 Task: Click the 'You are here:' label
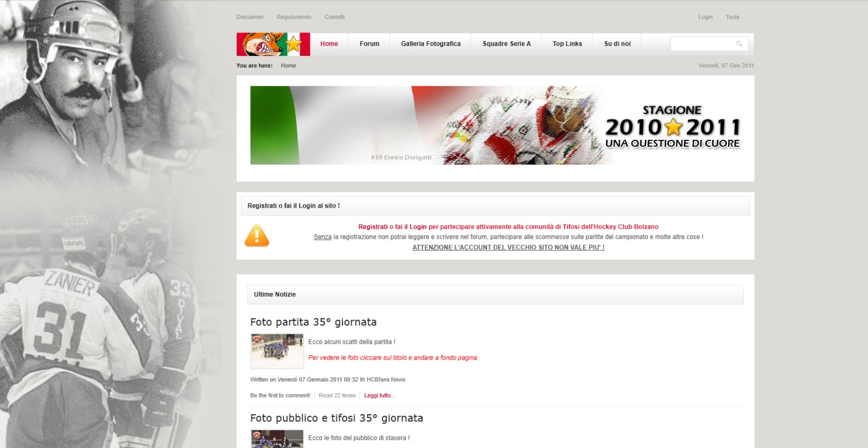click(x=254, y=66)
